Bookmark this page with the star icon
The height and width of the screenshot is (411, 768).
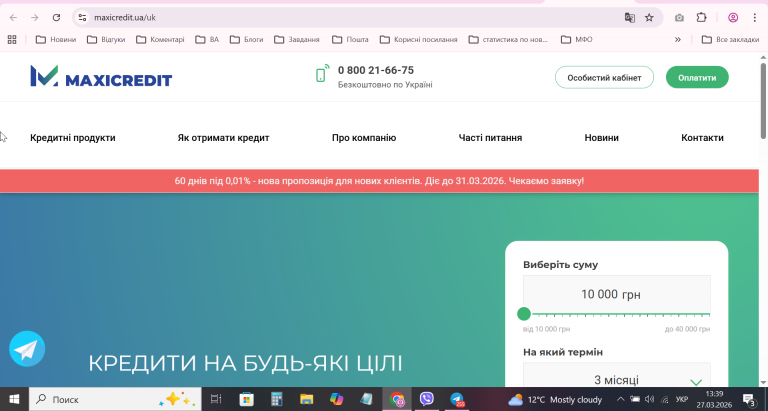tap(649, 18)
